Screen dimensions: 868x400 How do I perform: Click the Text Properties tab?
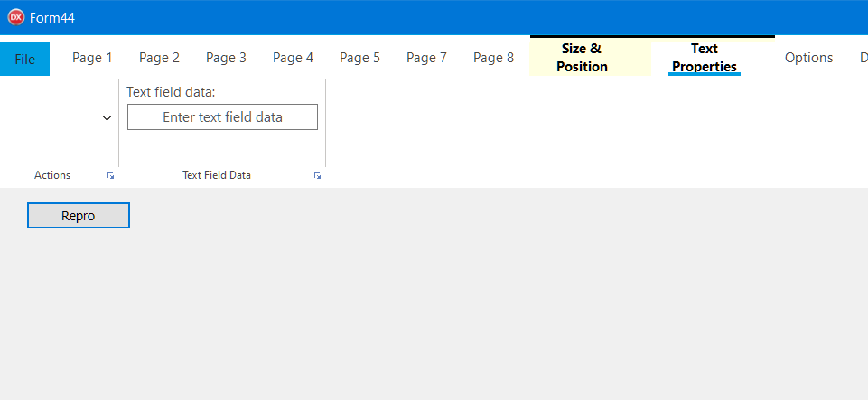[704, 58]
